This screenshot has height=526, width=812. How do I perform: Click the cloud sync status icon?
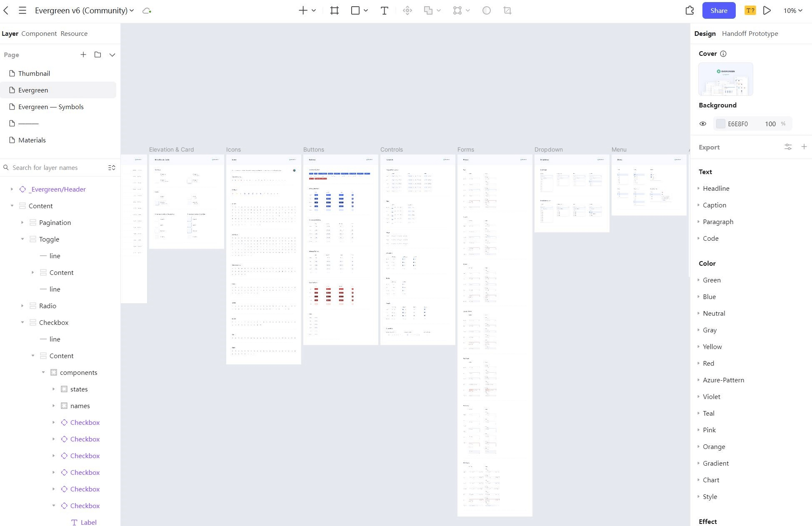(x=147, y=11)
